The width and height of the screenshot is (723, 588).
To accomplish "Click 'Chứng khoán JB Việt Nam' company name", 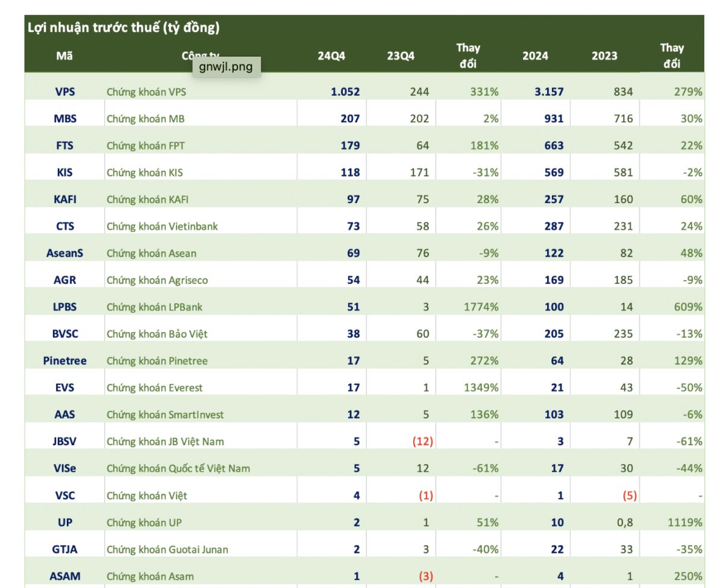I will [x=165, y=441].
